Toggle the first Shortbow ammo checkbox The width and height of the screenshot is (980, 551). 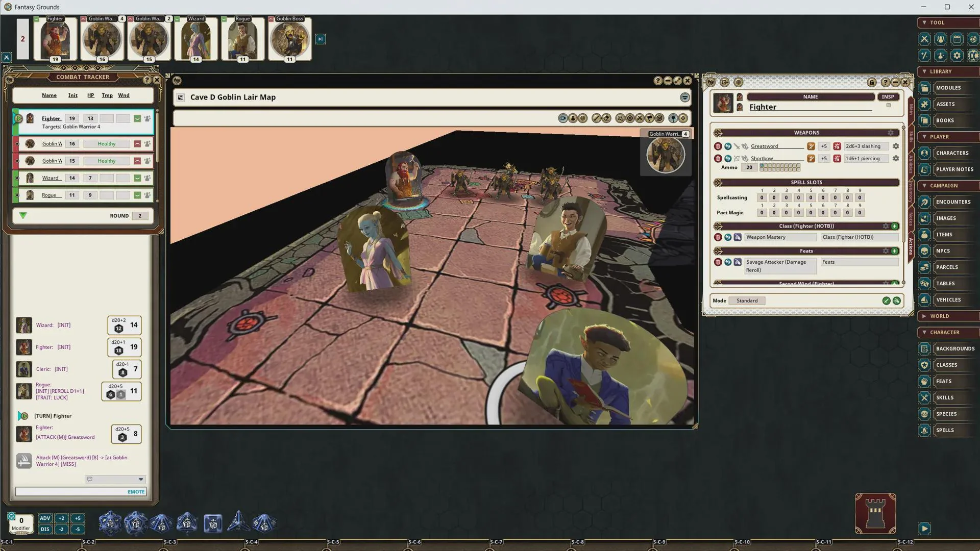[762, 166]
